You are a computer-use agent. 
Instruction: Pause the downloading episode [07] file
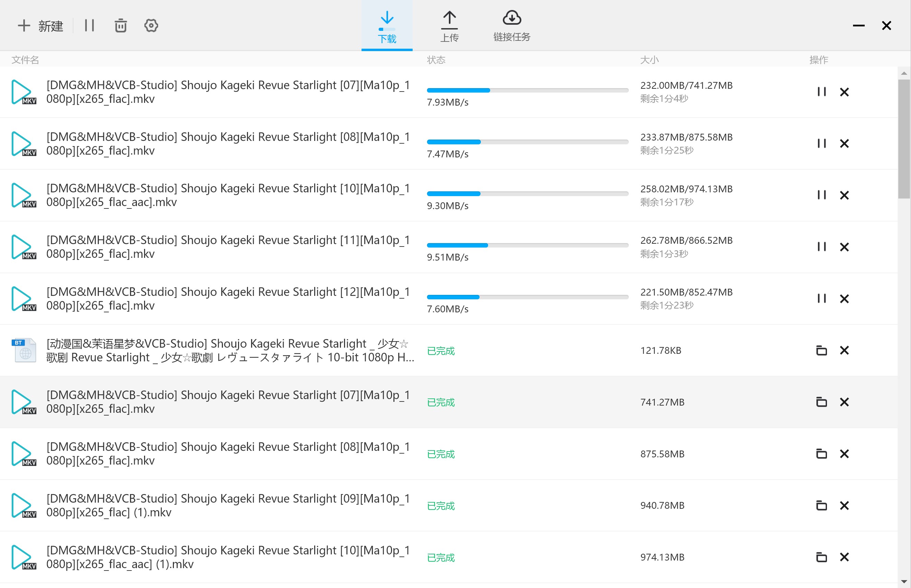[x=821, y=92]
